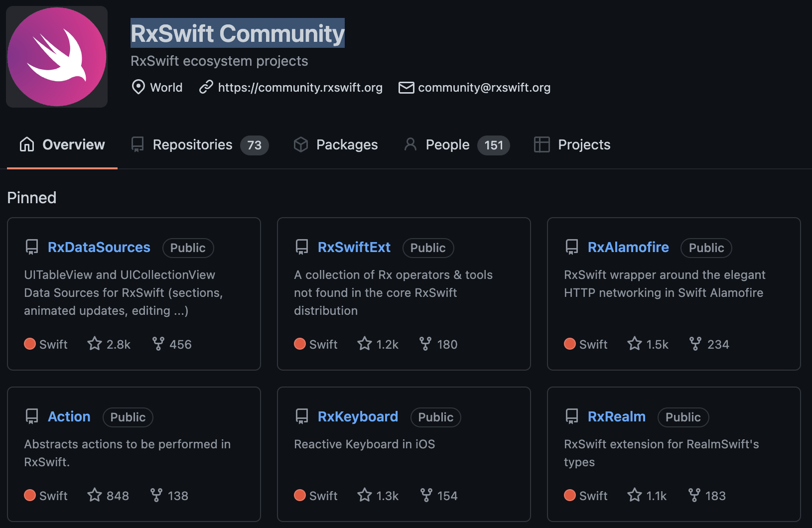
Task: View RxKeyboard stargazers (1.3k)
Action: (x=378, y=496)
